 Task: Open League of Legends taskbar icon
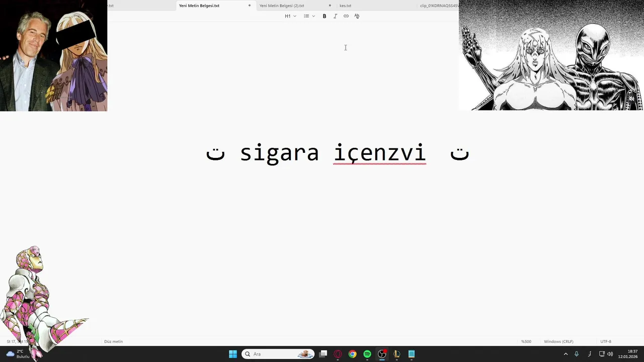click(x=396, y=354)
